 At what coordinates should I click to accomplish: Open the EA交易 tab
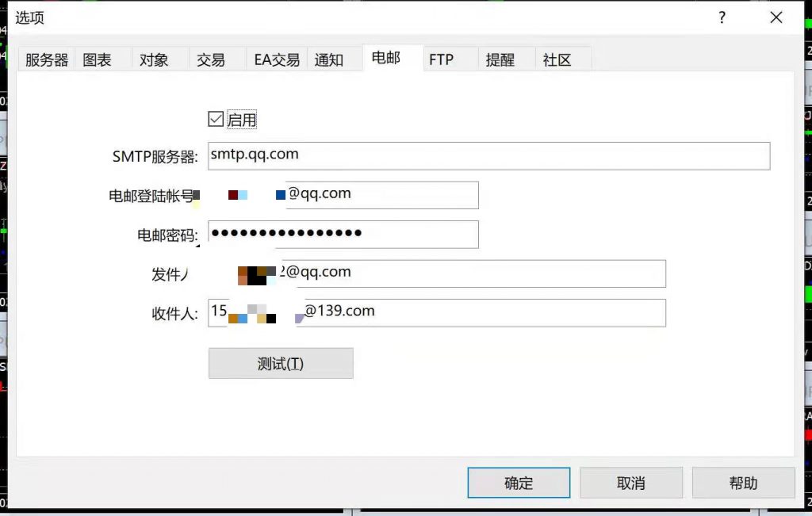[277, 59]
